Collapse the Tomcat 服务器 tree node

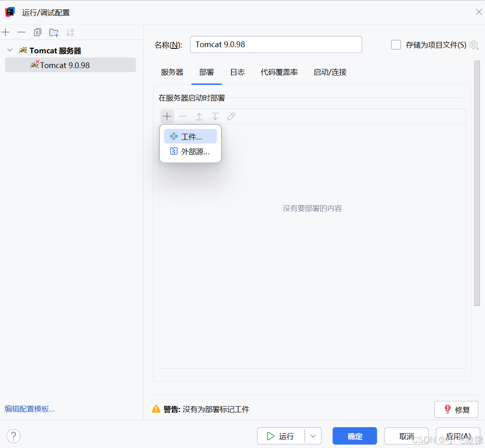click(10, 50)
